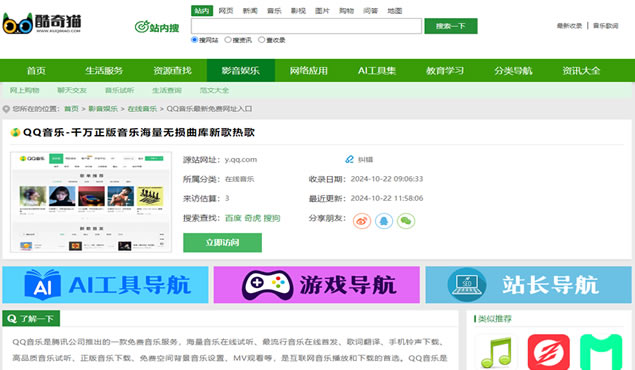Open the 分类导航 nav menu
The image size is (635, 370).
(513, 70)
